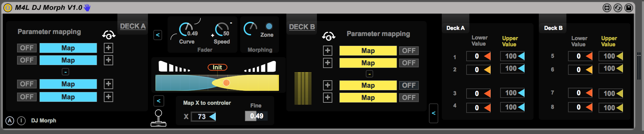Click the orange crossfader handle
This screenshot has width=644, height=134.
[x=226, y=83]
